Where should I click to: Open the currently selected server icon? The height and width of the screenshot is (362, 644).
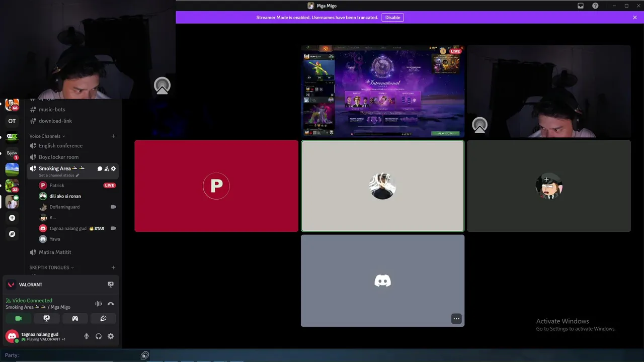tap(12, 202)
